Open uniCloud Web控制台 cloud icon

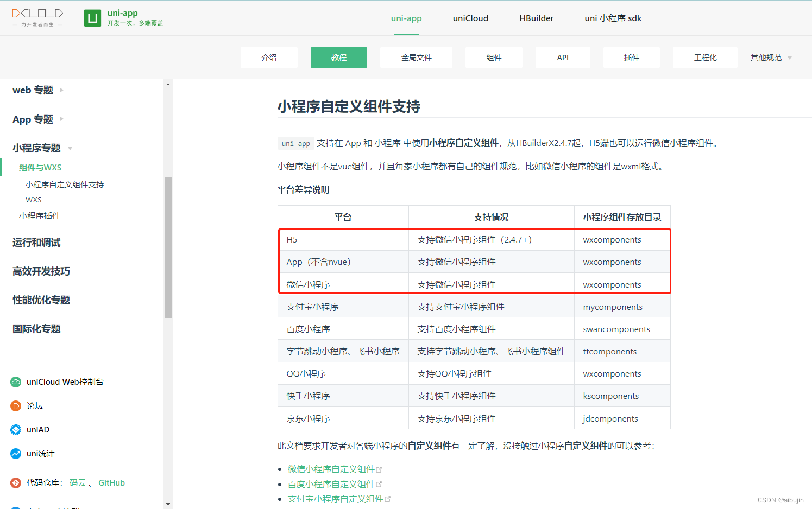16,382
